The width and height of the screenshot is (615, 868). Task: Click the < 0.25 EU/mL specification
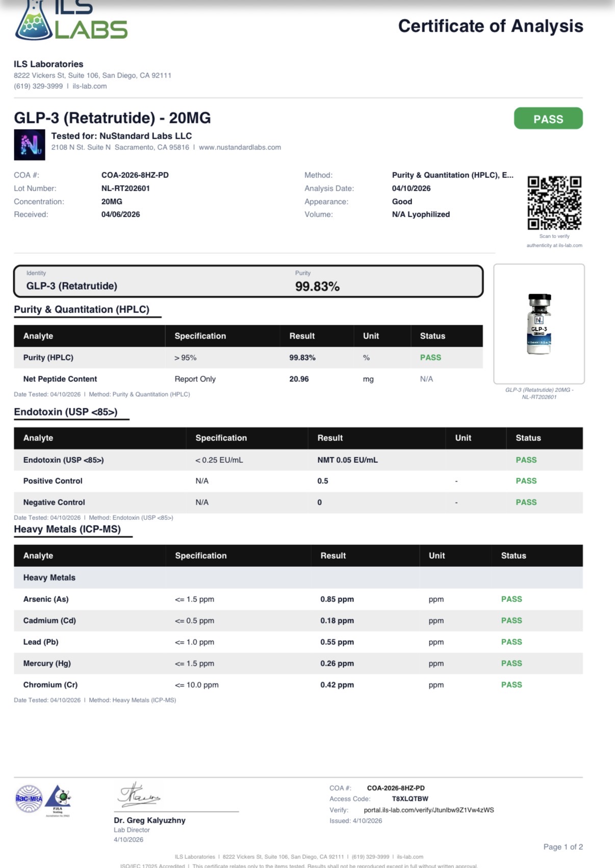pos(219,460)
